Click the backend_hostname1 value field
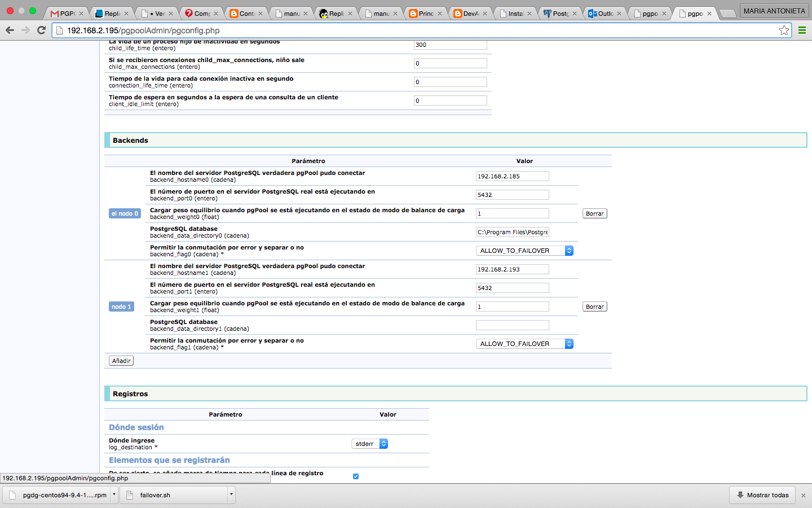The width and height of the screenshot is (812, 508). (x=512, y=269)
